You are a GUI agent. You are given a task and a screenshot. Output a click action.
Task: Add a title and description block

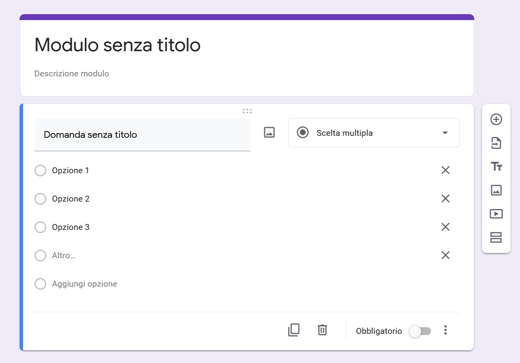tap(496, 166)
